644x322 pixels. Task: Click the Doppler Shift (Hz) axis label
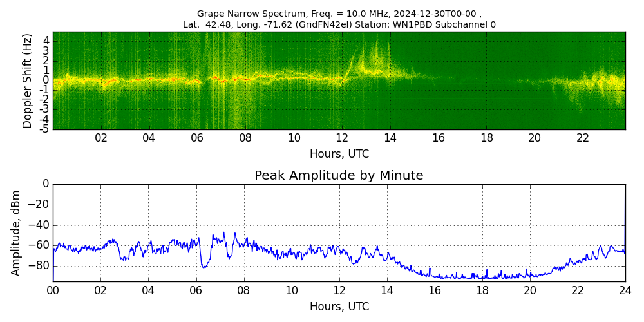point(27,81)
